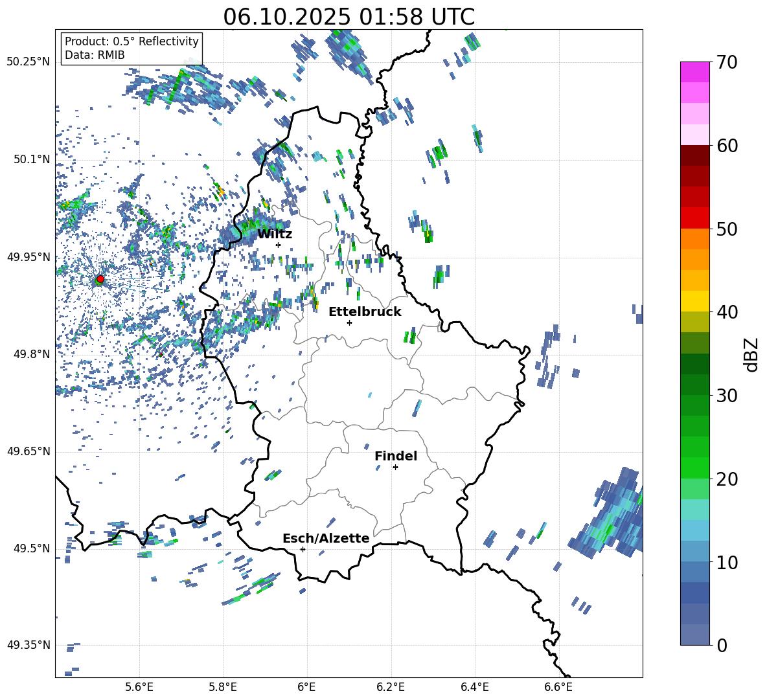Click the Ettelbruck city label
This screenshot has width=767, height=700.
(365, 312)
